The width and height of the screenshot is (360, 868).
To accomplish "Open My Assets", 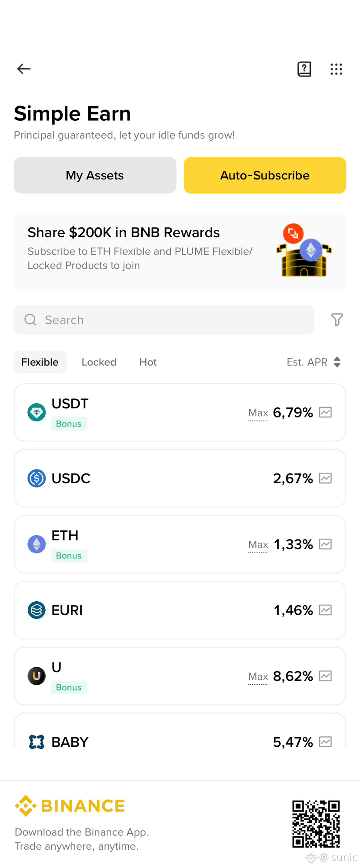I will pyautogui.click(x=95, y=175).
